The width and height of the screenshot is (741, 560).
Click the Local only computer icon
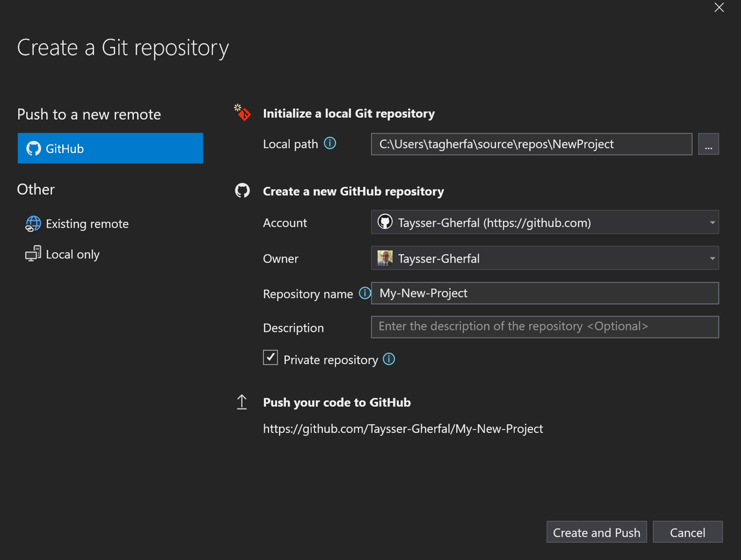point(33,254)
